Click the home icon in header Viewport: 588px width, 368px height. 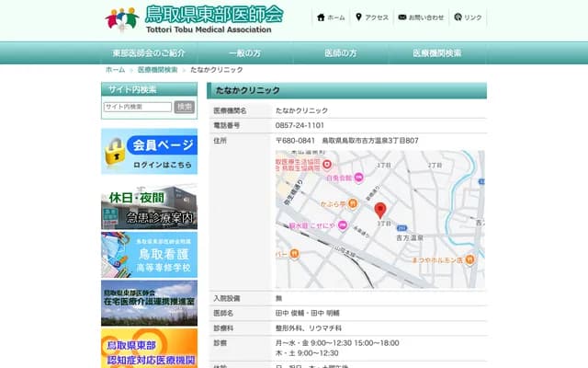coord(321,17)
